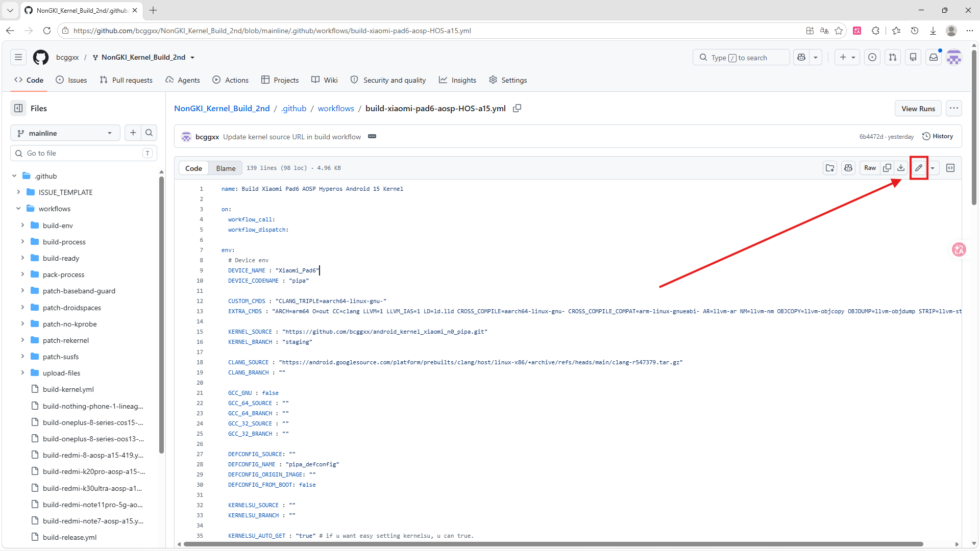Edit this file with the pencil icon
Image resolution: width=980 pixels, height=551 pixels.
[x=919, y=168]
